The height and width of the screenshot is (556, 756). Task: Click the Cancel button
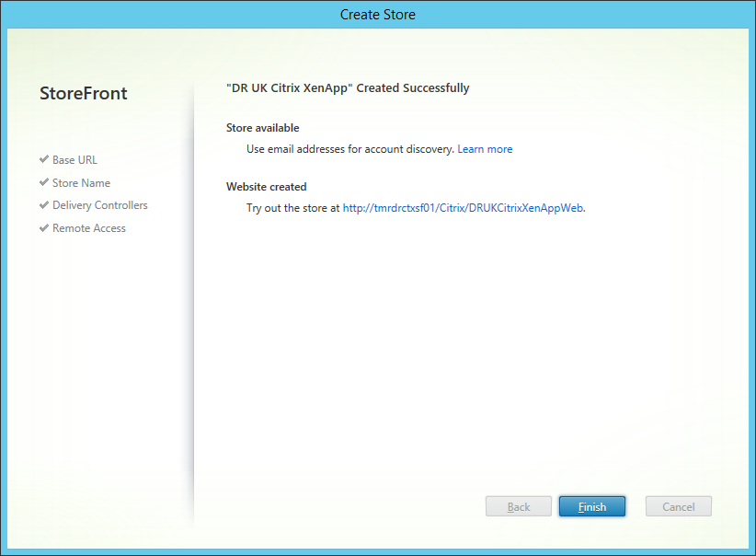[679, 506]
